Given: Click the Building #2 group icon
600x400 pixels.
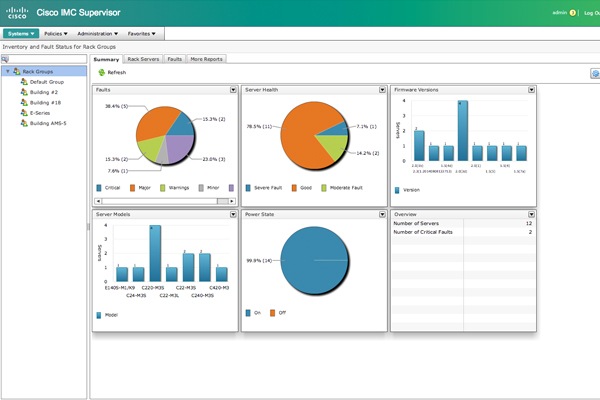Looking at the screenshot, I should [x=24, y=92].
